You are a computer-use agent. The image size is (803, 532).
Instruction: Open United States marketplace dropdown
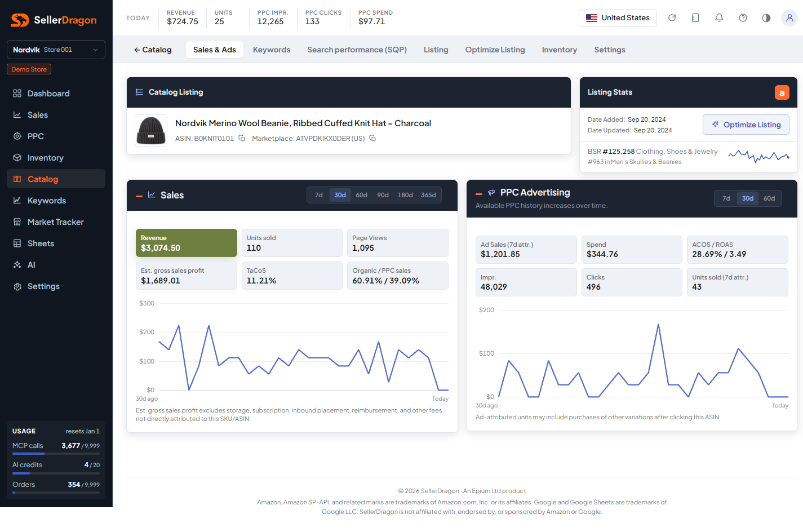618,18
